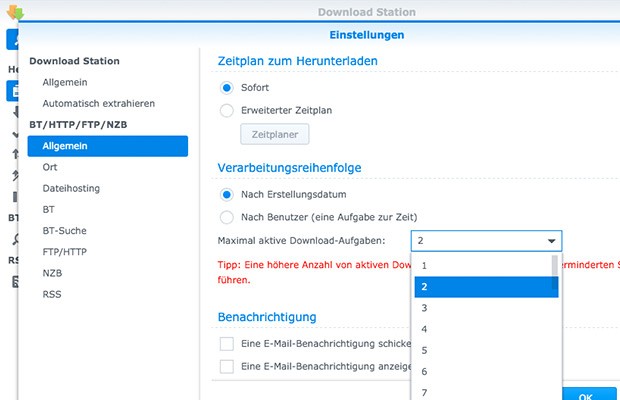The height and width of the screenshot is (400, 620).
Task: Select 5 in the dropdown list
Action: (x=486, y=350)
